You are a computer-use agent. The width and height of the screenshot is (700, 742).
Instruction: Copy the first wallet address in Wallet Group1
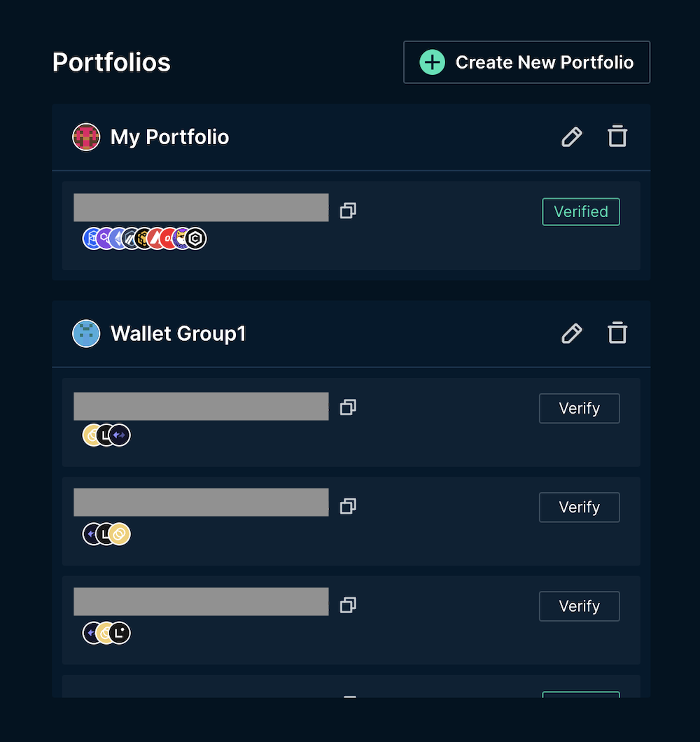(x=348, y=407)
